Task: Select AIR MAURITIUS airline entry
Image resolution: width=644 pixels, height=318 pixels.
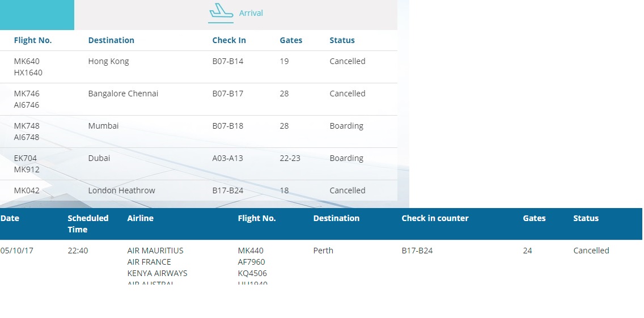Action: point(155,251)
